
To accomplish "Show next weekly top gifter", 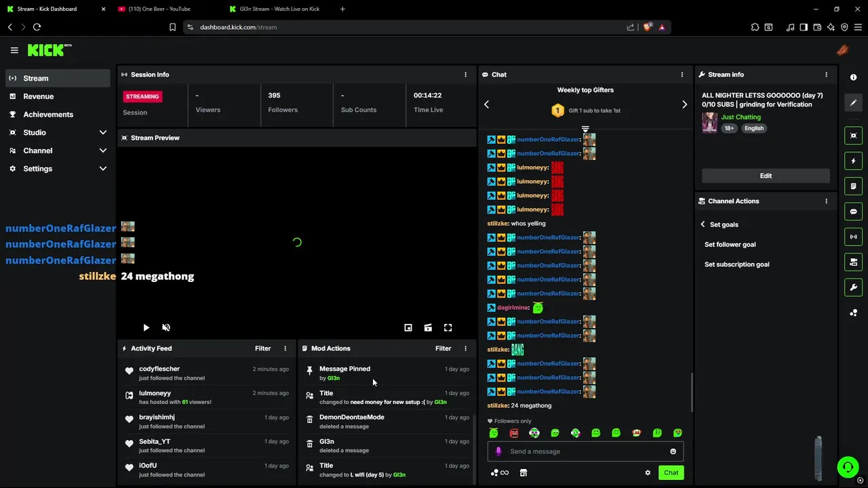I will click(x=684, y=104).
